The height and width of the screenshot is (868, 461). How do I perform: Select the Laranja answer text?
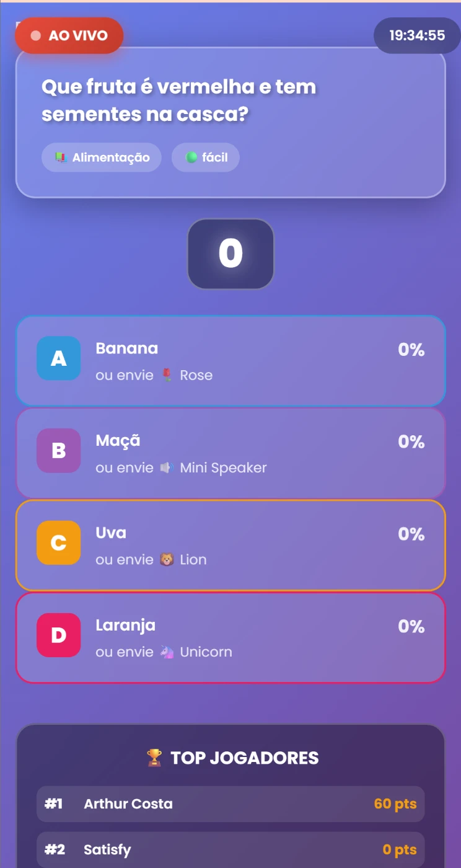125,626
